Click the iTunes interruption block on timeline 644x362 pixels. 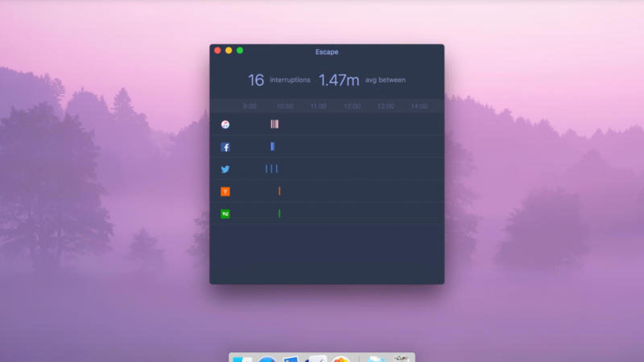[x=275, y=124]
